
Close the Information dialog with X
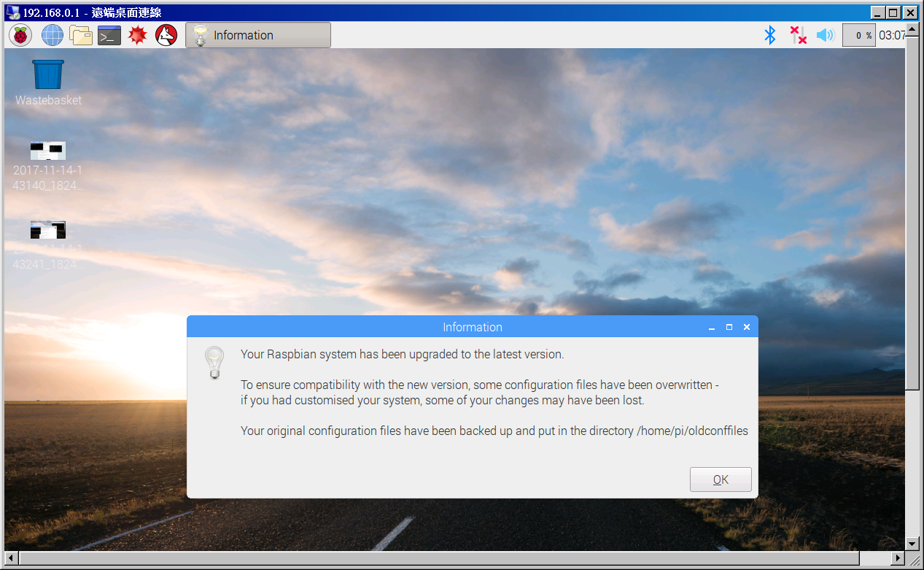[x=746, y=328]
